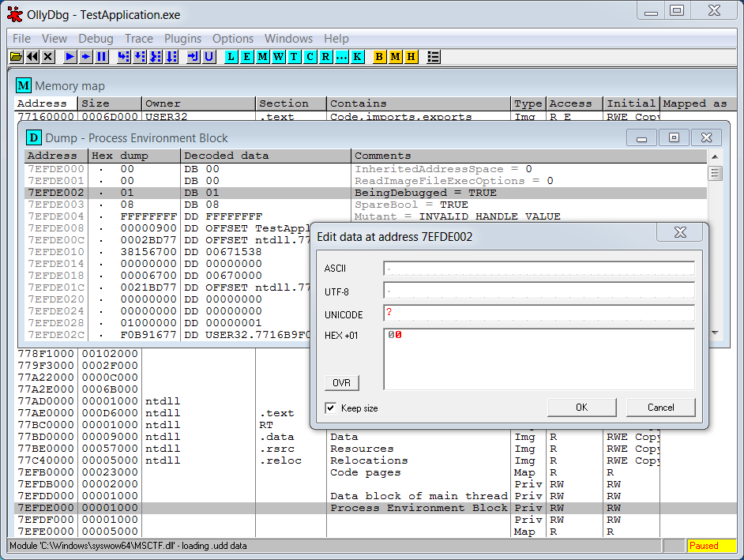Show Executable modules with E button
The height and width of the screenshot is (560, 744).
click(x=246, y=57)
